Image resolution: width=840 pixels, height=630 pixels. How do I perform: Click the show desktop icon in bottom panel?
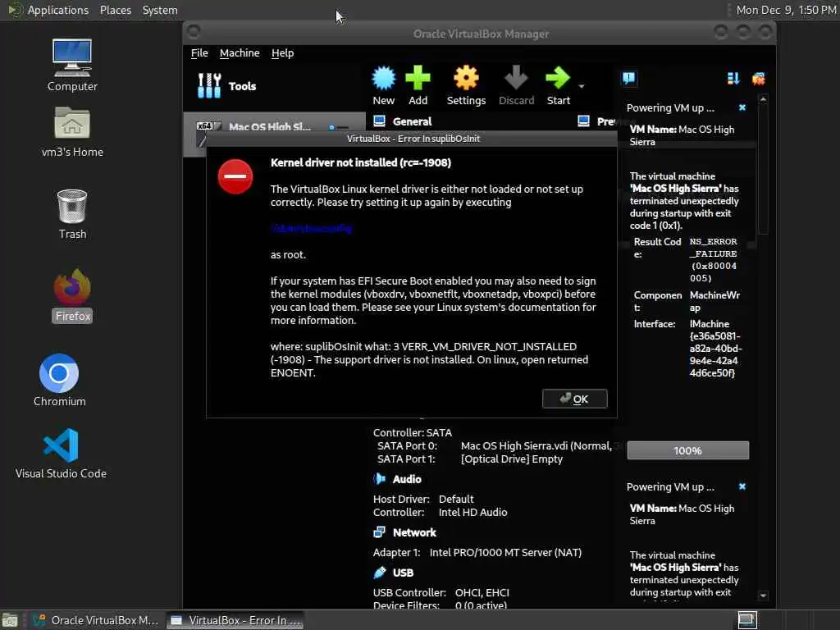pyautogui.click(x=10, y=620)
